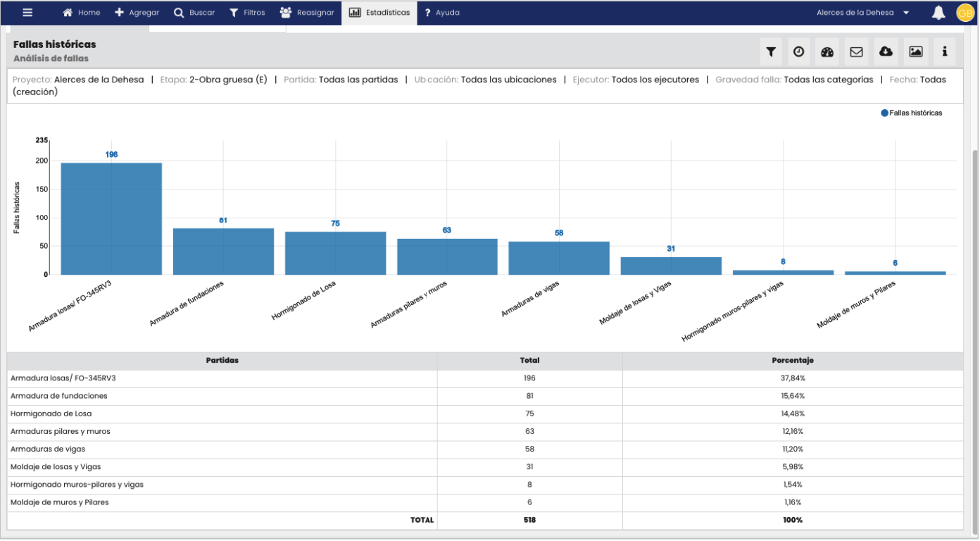Show report info icon
This screenshot has height=541, width=980.
click(x=944, y=51)
